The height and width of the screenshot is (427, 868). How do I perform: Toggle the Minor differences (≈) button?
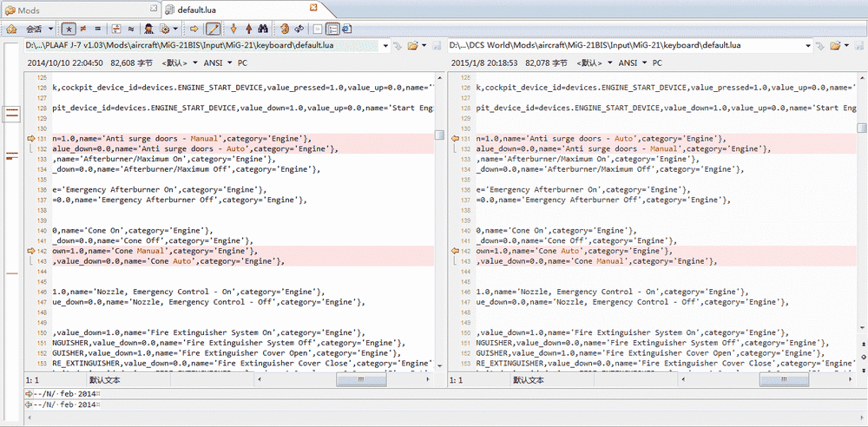131,29
